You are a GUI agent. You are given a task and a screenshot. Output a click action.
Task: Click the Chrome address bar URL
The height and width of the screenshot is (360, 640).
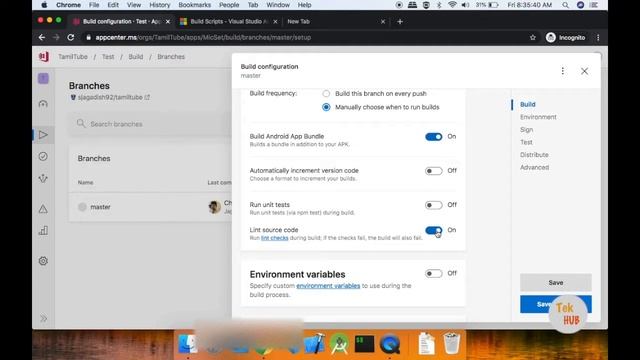[203, 38]
